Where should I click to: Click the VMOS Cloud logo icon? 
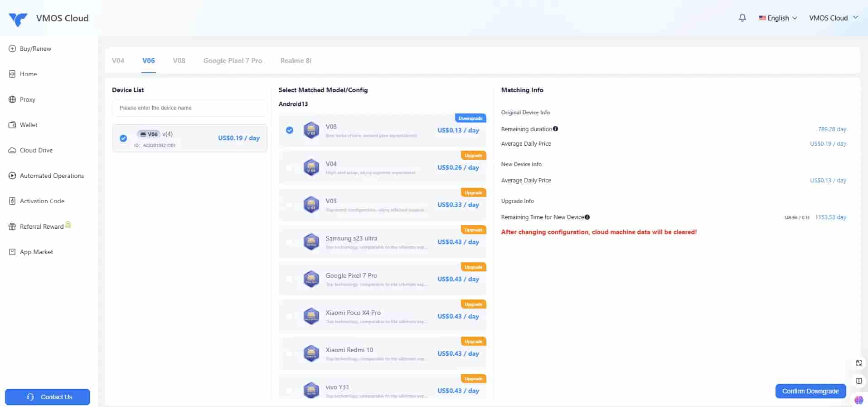click(x=18, y=19)
